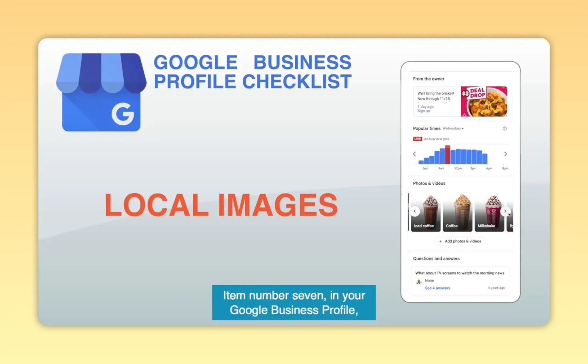588x364 pixels.
Task: Click the '9pm' axis label on chart
Action: click(x=505, y=168)
